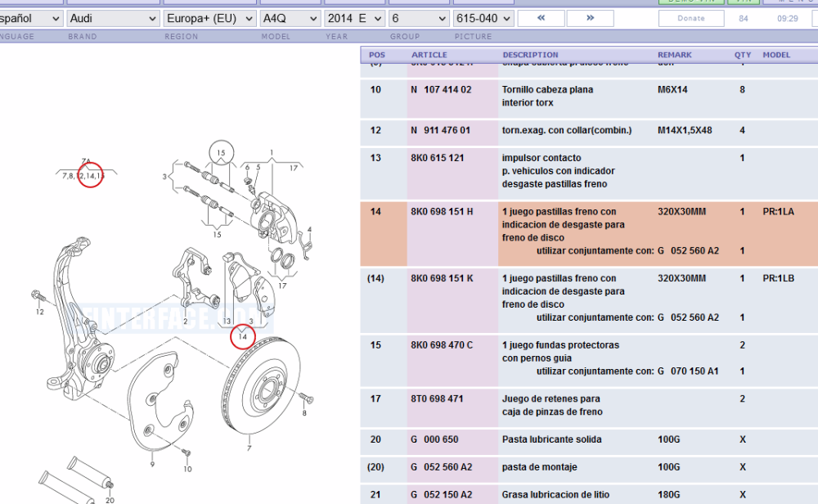This screenshot has width=818, height=504.
Task: Click callout 8 by the disc screw
Action: [304, 413]
